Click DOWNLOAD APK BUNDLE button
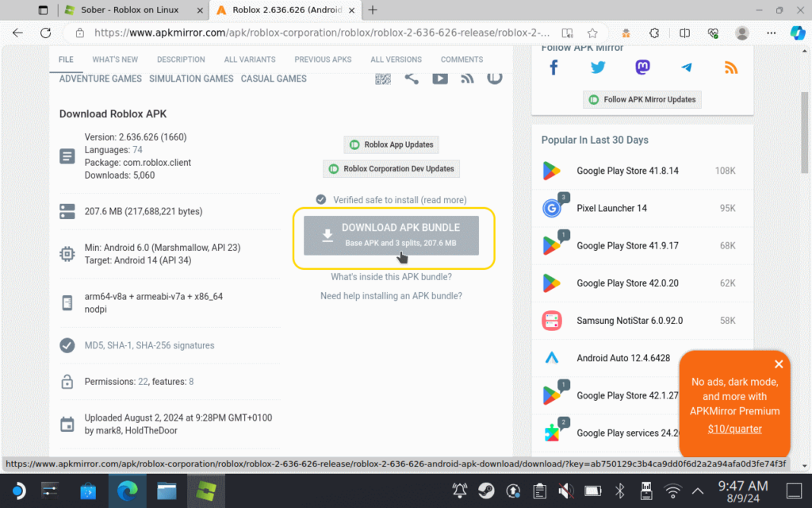Screen dimensions: 812x508 coord(391,235)
